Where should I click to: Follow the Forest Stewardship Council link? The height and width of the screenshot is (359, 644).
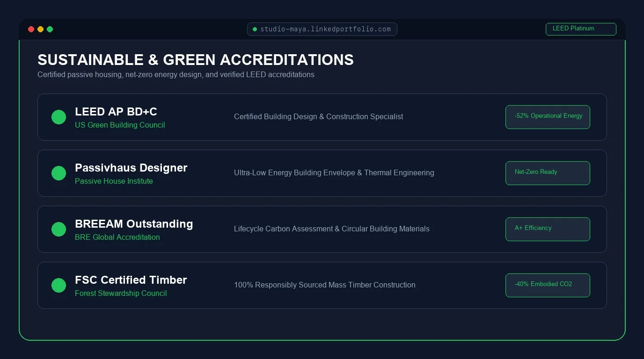[x=121, y=293]
